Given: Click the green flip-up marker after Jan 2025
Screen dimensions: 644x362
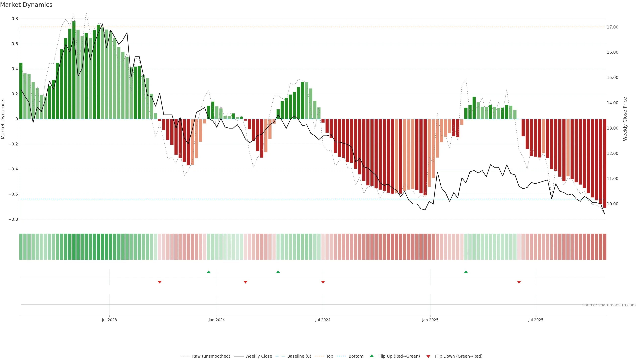Looking at the screenshot, I should 466,272.
